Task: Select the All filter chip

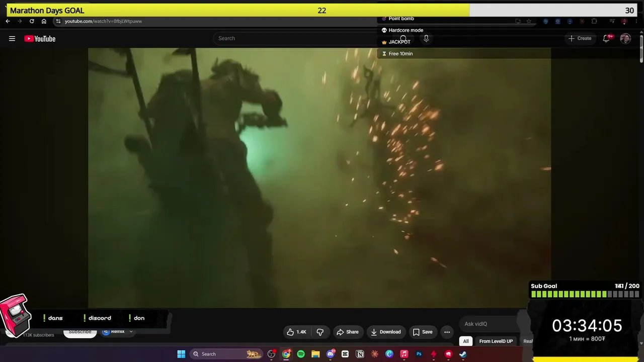Action: click(x=466, y=341)
